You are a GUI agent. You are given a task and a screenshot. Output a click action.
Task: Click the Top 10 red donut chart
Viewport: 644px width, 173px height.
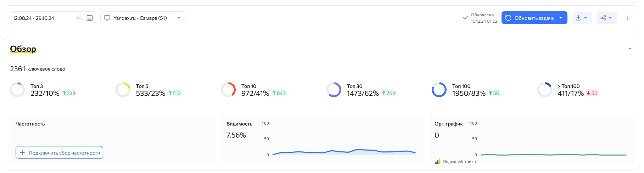coord(228,90)
